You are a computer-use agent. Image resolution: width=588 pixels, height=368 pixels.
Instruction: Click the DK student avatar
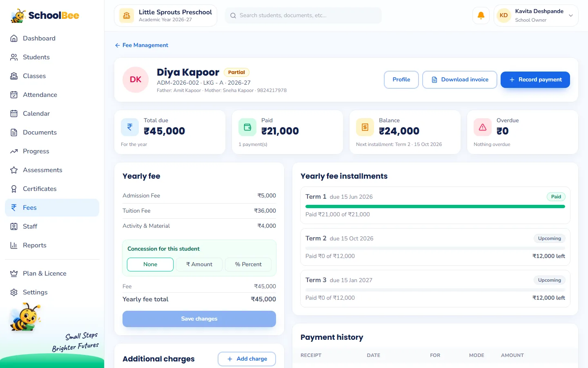click(136, 80)
